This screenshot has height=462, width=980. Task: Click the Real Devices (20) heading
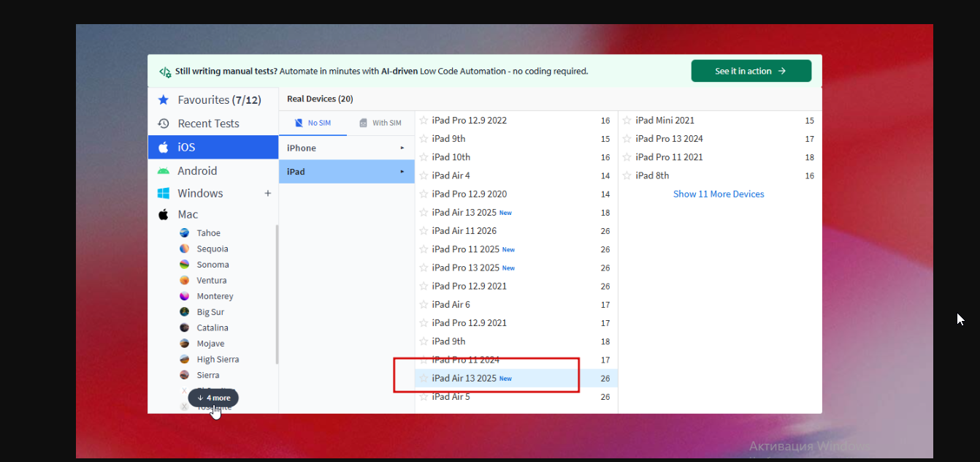pos(320,99)
